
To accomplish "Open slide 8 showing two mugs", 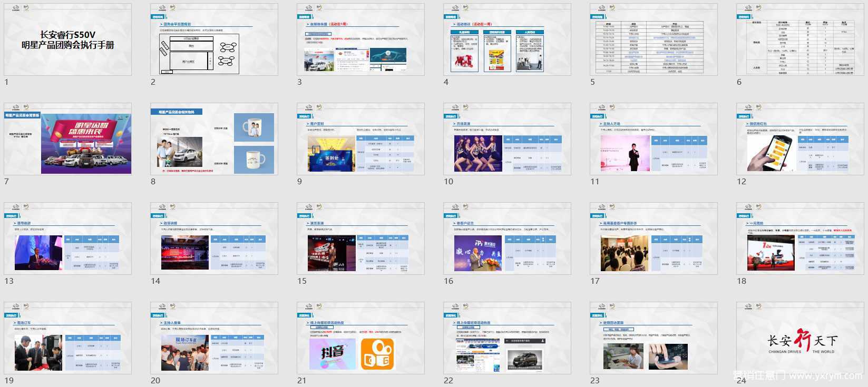I will coord(214,139).
